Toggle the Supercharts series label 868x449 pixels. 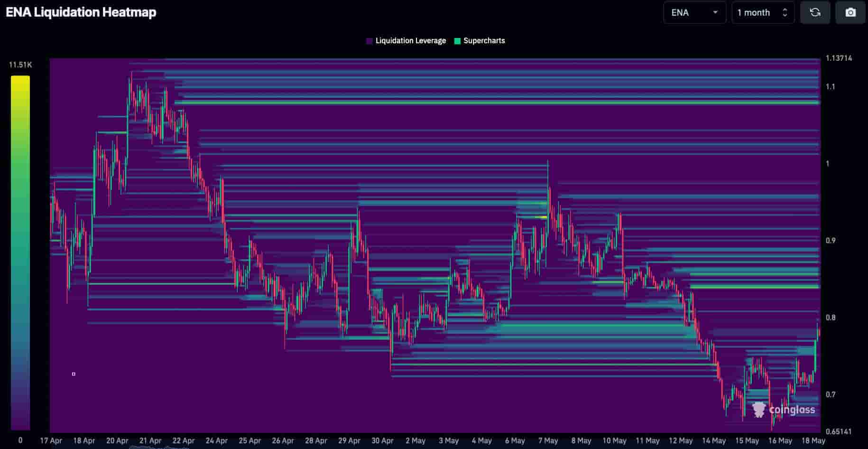(x=484, y=41)
